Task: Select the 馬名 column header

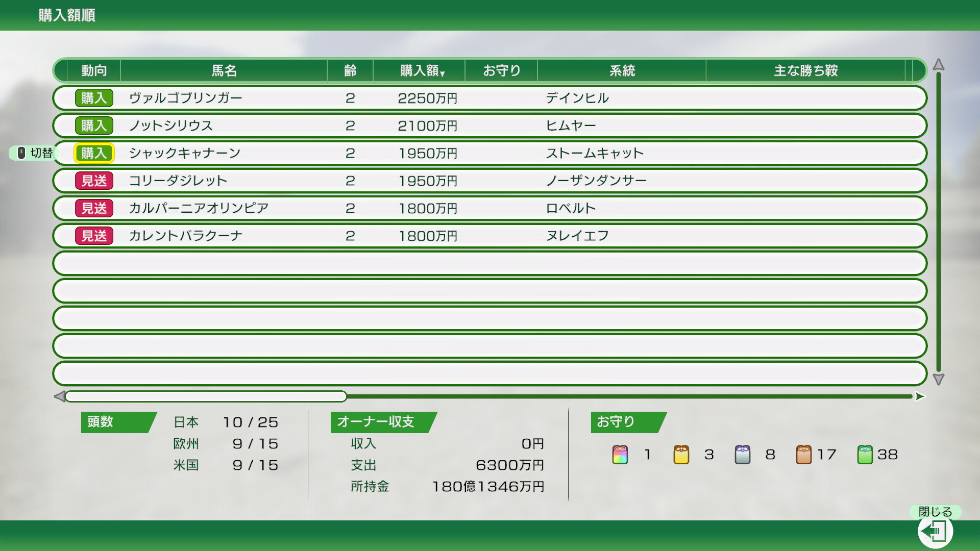Action: tap(224, 71)
